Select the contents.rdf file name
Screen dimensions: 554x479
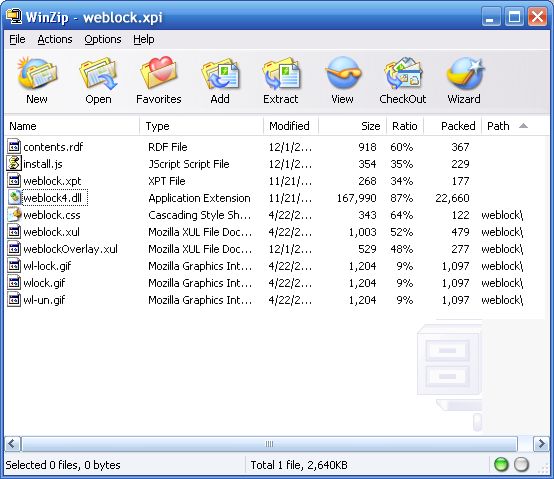[53, 147]
